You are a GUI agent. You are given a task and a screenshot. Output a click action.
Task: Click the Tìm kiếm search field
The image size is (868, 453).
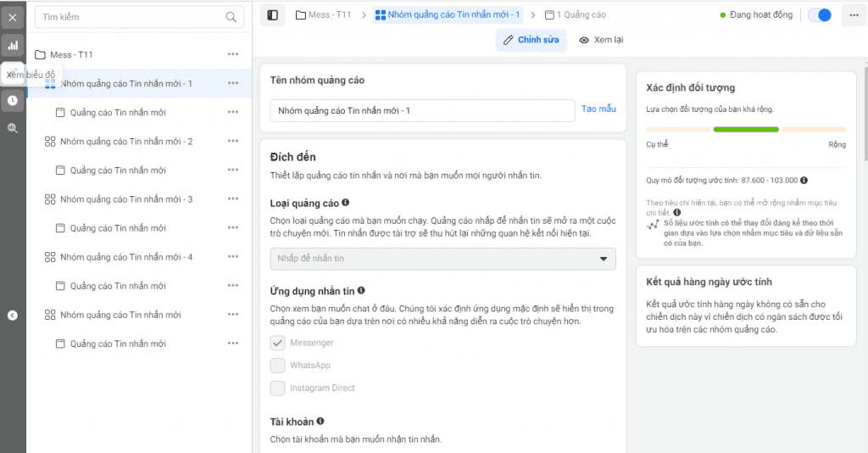coord(139,17)
